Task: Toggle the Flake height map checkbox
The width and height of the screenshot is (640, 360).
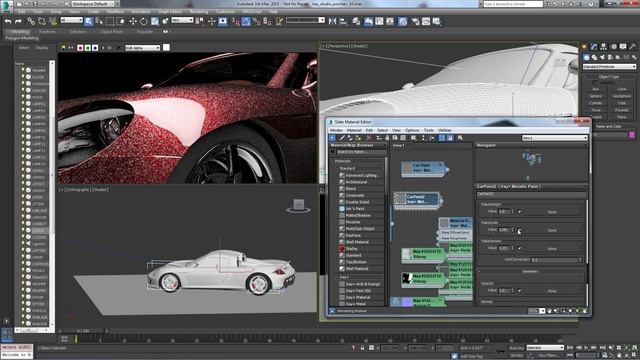Action: tap(519, 211)
